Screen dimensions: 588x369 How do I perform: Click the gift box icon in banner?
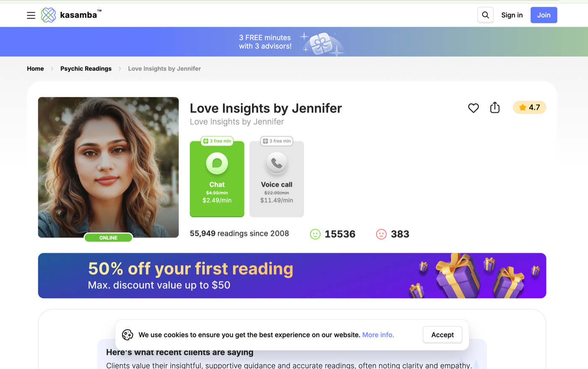click(x=322, y=44)
